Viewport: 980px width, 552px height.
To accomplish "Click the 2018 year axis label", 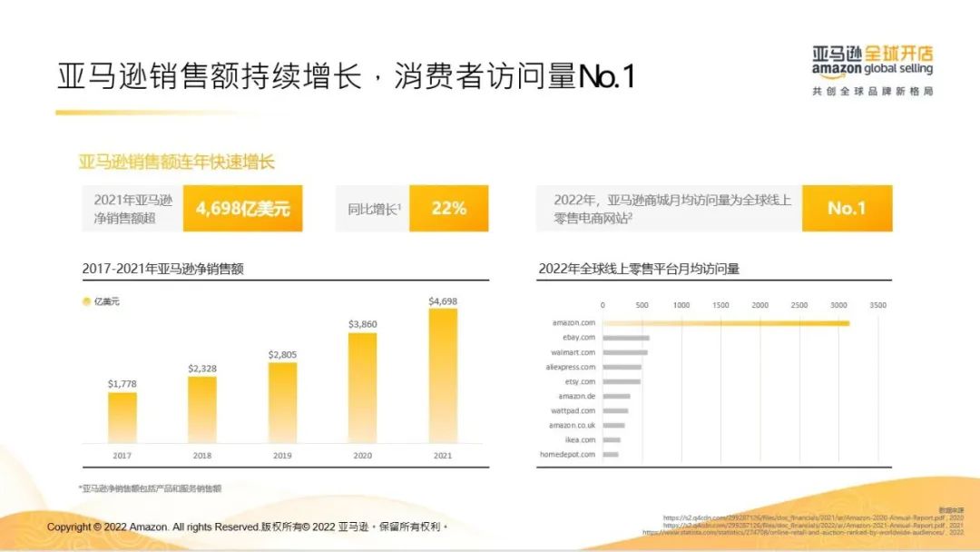I will click(x=201, y=456).
